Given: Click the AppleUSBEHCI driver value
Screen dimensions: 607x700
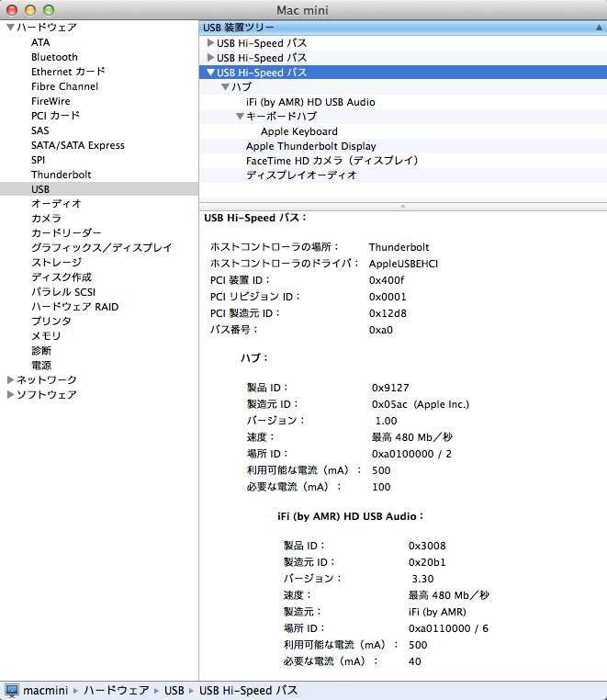Looking at the screenshot, I should [x=403, y=264].
